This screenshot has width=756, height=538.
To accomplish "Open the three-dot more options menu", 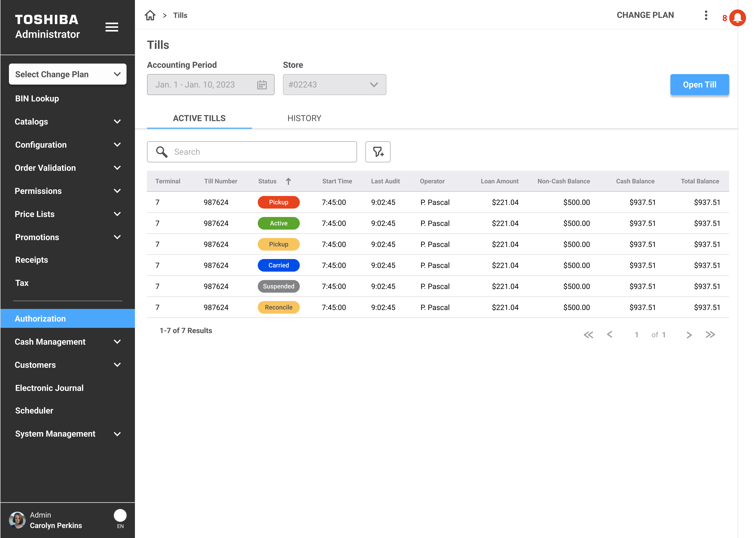I will tap(706, 15).
